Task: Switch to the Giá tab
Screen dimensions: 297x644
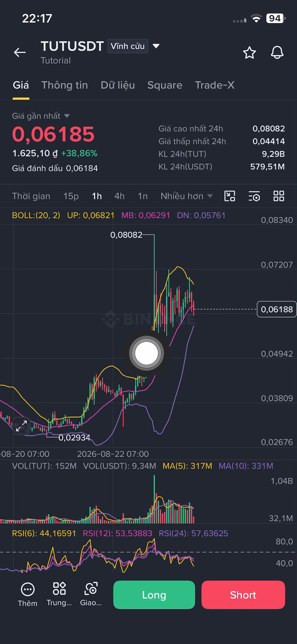Action: click(21, 85)
